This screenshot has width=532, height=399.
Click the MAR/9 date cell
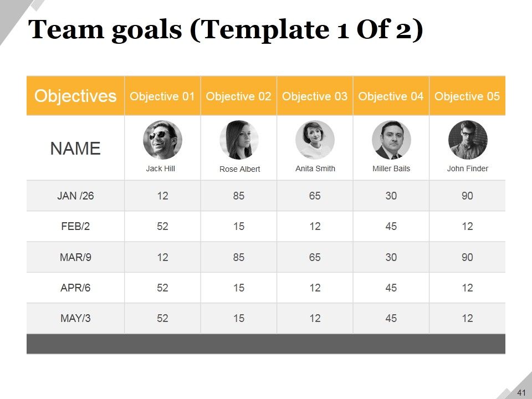pyautogui.click(x=75, y=257)
